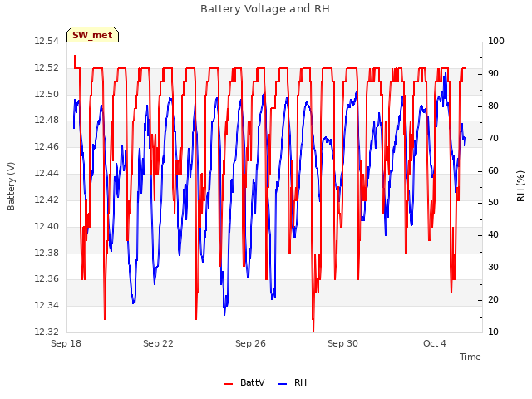Viewport: 532px width, 399px height.
Task: Click the blue RH legend swatch
Action: (283, 384)
